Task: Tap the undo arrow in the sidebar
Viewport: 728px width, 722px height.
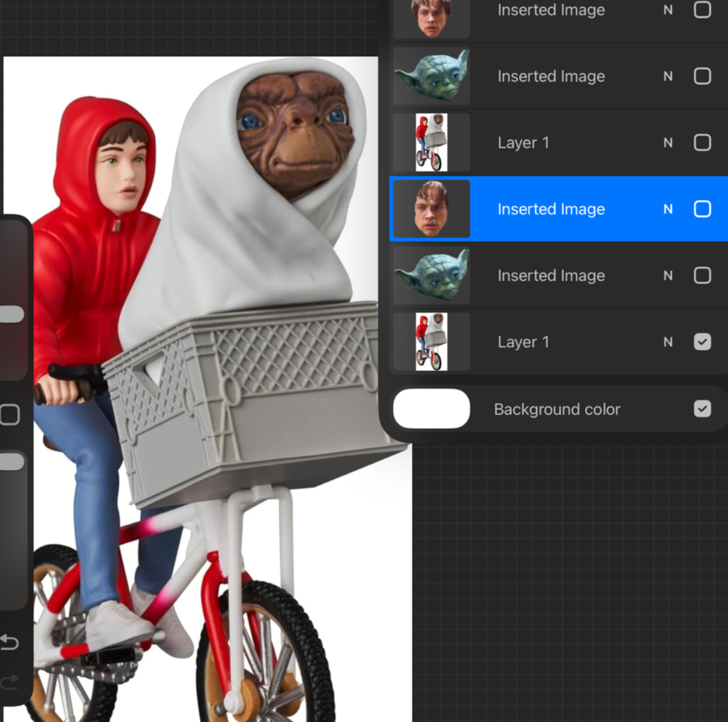Action: [x=9, y=642]
